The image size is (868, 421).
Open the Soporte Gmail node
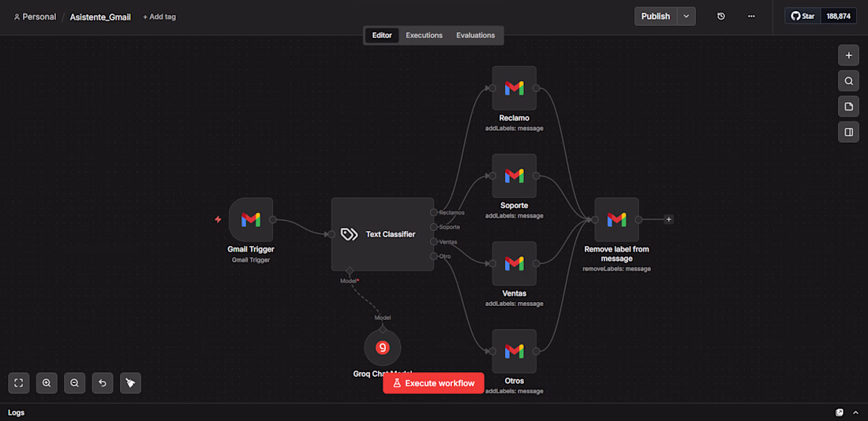pos(514,176)
